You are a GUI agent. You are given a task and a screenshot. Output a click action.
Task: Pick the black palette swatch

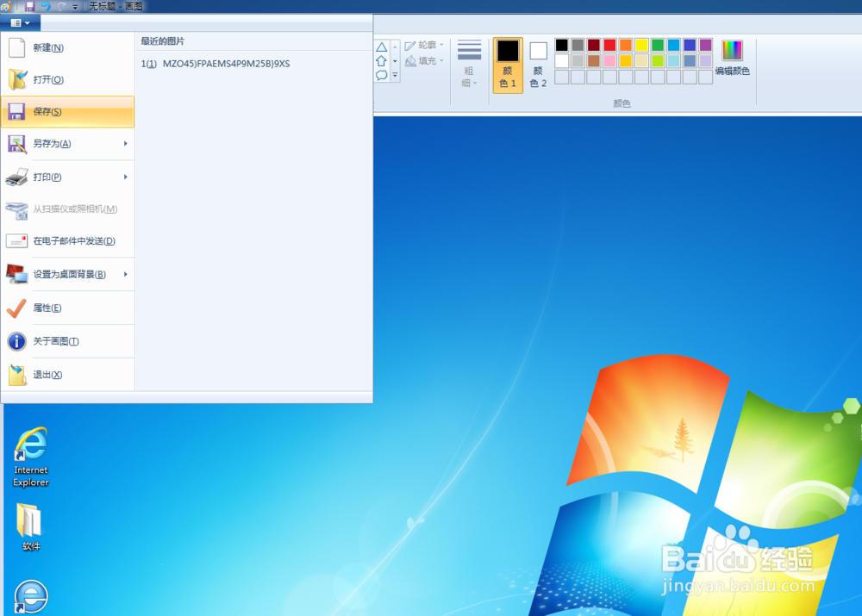[561, 45]
